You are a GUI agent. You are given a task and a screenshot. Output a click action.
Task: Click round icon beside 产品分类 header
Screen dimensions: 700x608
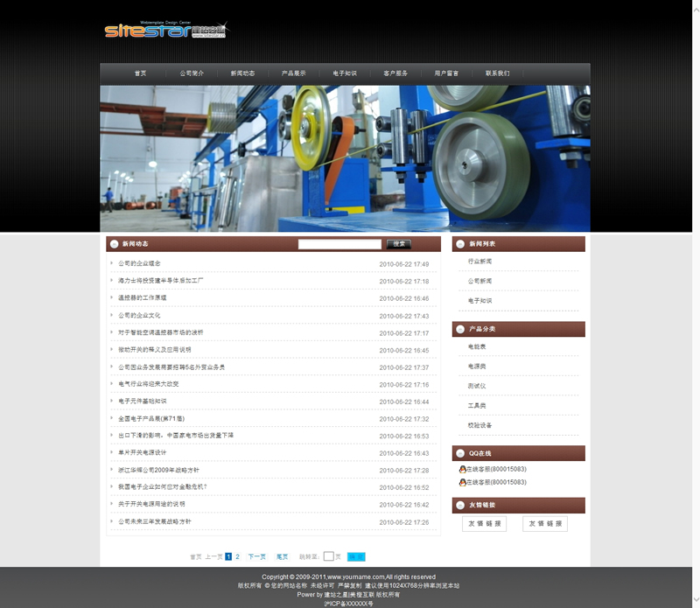[460, 329]
